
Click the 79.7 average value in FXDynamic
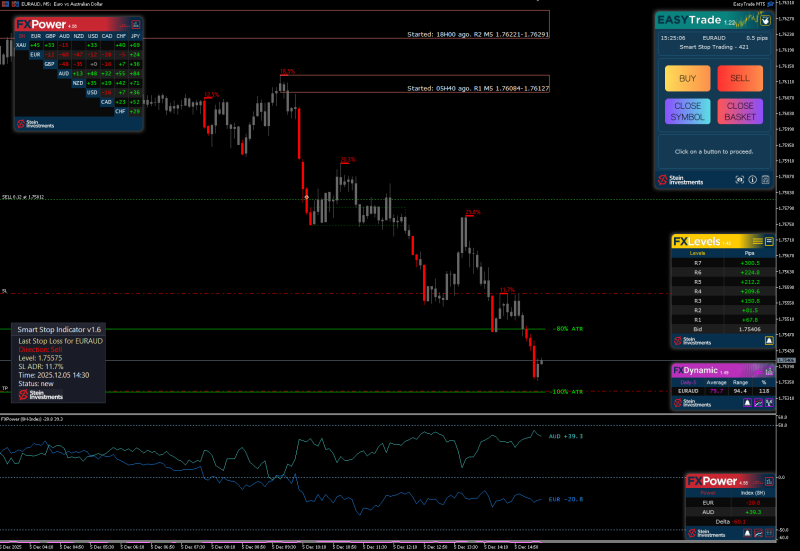tap(716, 391)
